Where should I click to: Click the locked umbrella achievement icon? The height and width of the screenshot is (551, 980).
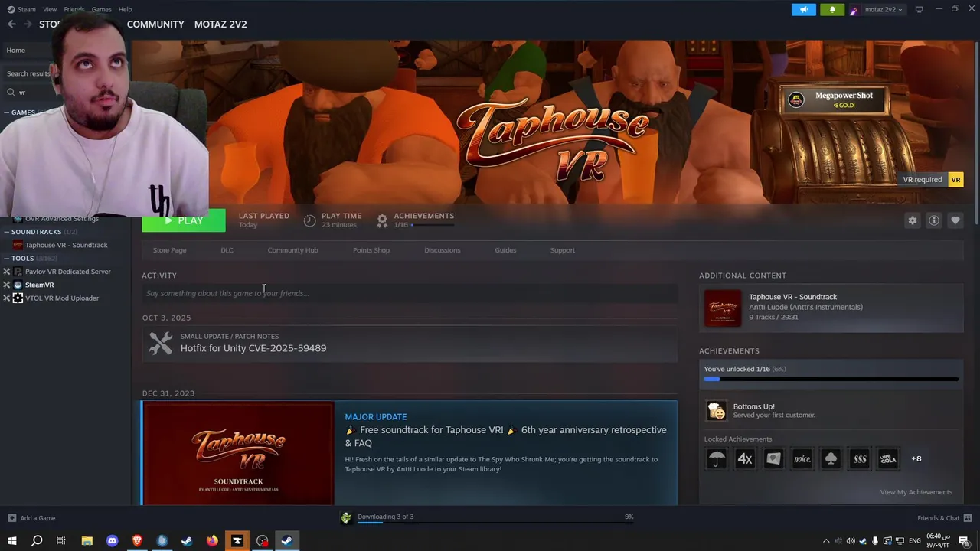click(x=716, y=458)
